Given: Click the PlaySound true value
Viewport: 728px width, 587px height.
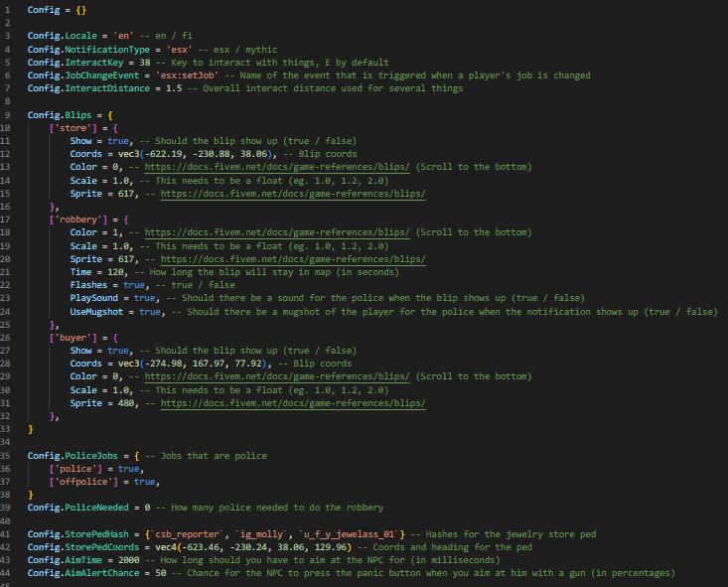Looking at the screenshot, I should (144, 298).
